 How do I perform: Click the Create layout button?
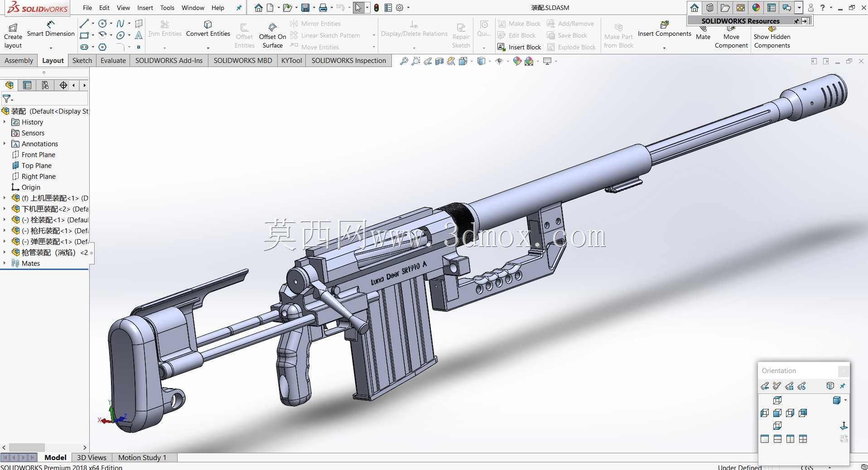[x=13, y=36]
